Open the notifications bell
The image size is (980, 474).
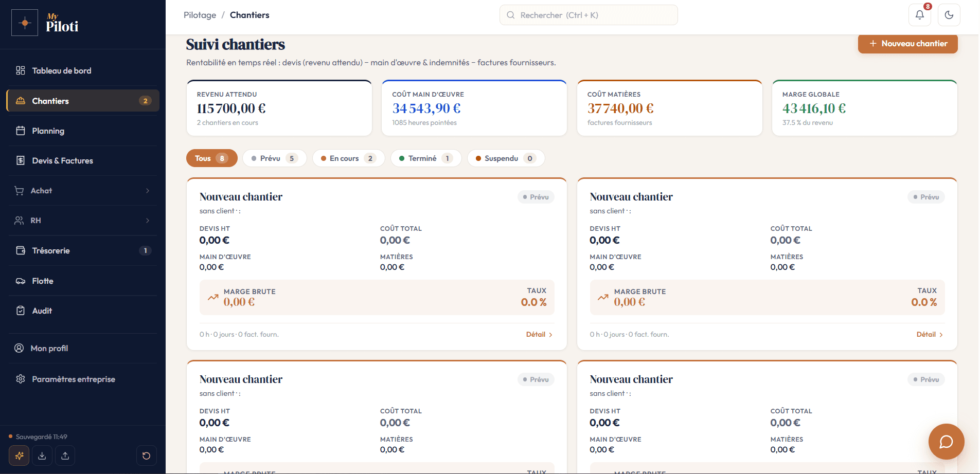click(920, 15)
